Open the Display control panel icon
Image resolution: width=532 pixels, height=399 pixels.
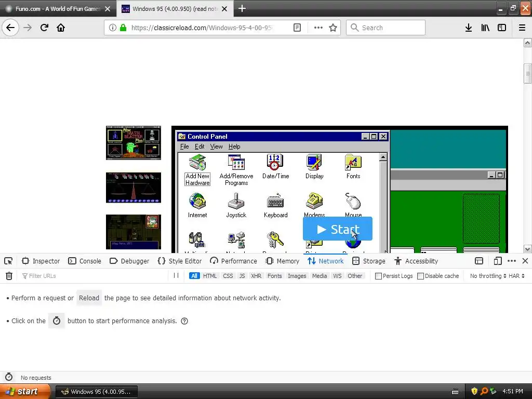(x=314, y=167)
